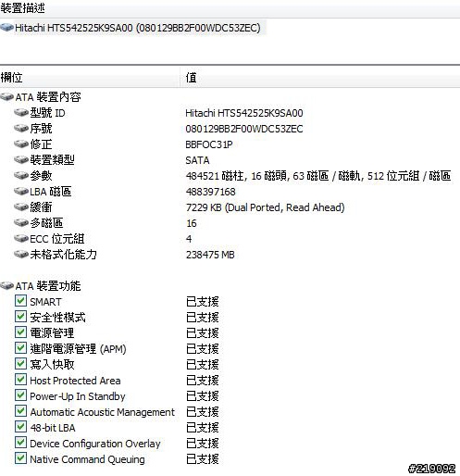Click the 欄位 column header
The width and height of the screenshot is (460, 476).
(x=90, y=77)
